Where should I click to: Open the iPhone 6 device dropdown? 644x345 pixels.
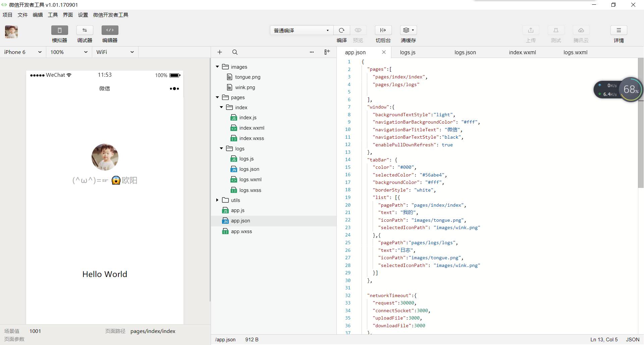pyautogui.click(x=23, y=52)
